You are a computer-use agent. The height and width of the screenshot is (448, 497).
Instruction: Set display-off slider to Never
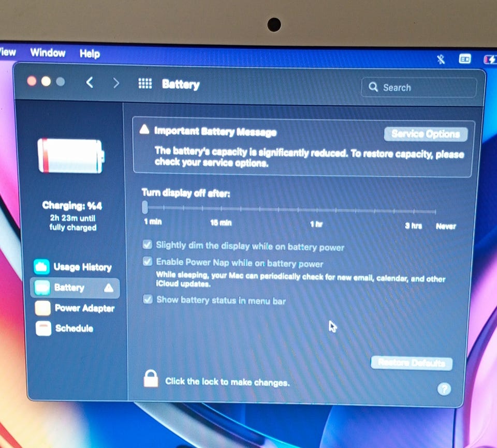click(435, 212)
